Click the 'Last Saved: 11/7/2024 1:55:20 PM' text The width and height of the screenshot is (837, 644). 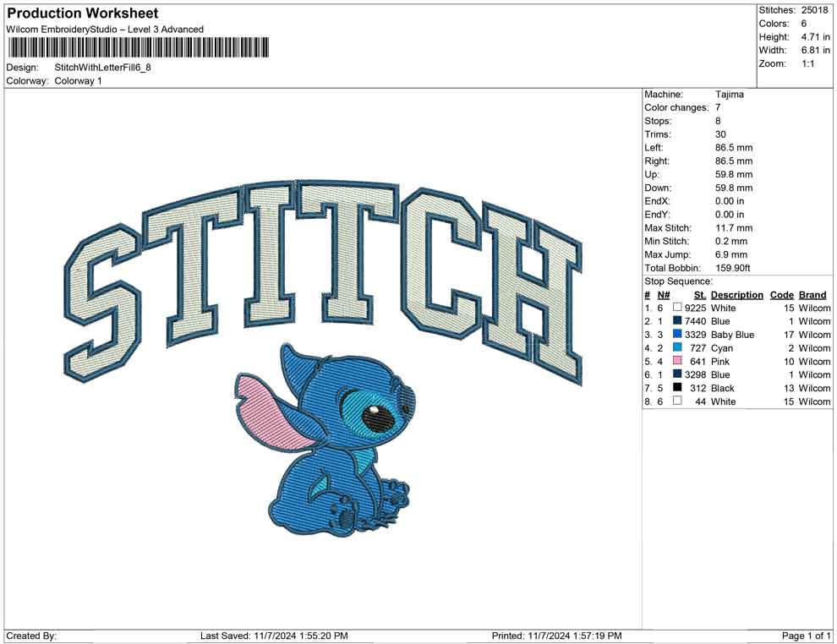[274, 636]
